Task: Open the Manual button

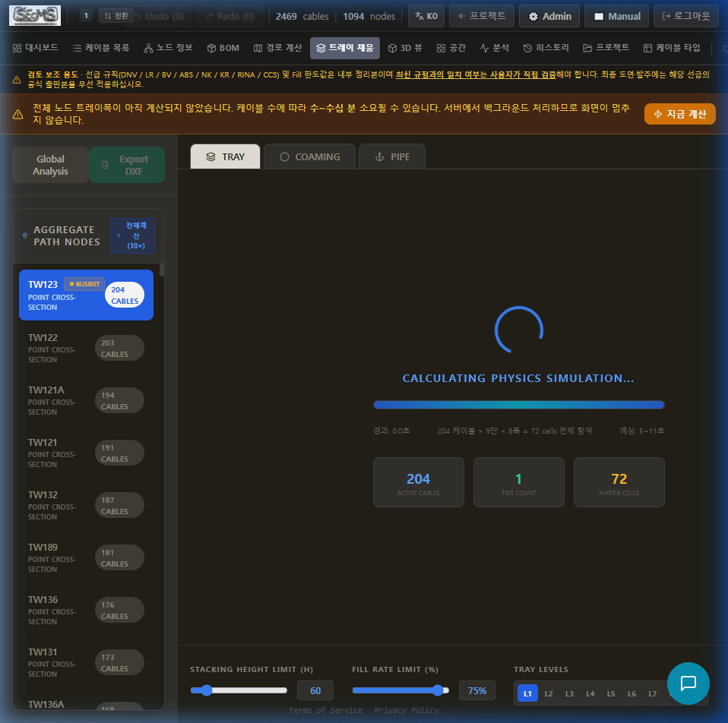Action: click(x=616, y=16)
